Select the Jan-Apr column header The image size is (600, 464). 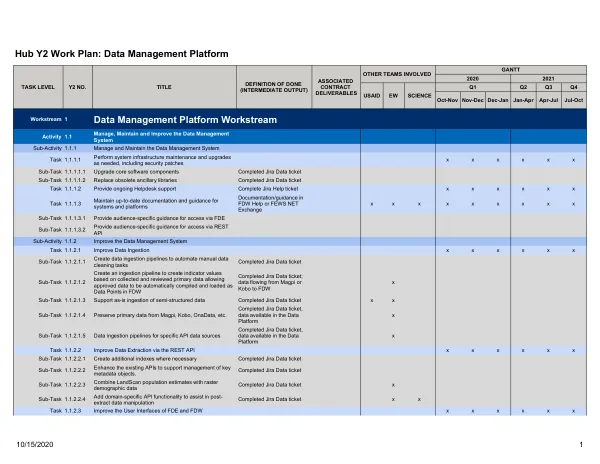coord(523,100)
